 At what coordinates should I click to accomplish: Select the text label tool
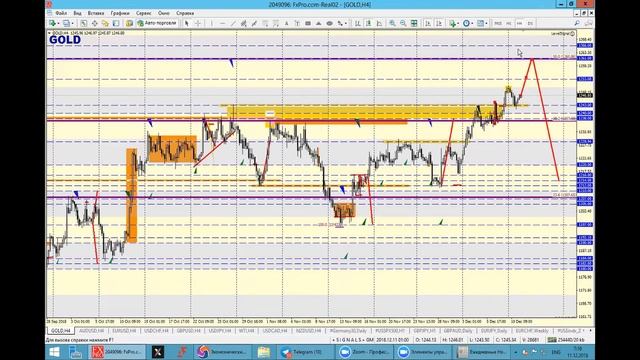click(x=297, y=23)
